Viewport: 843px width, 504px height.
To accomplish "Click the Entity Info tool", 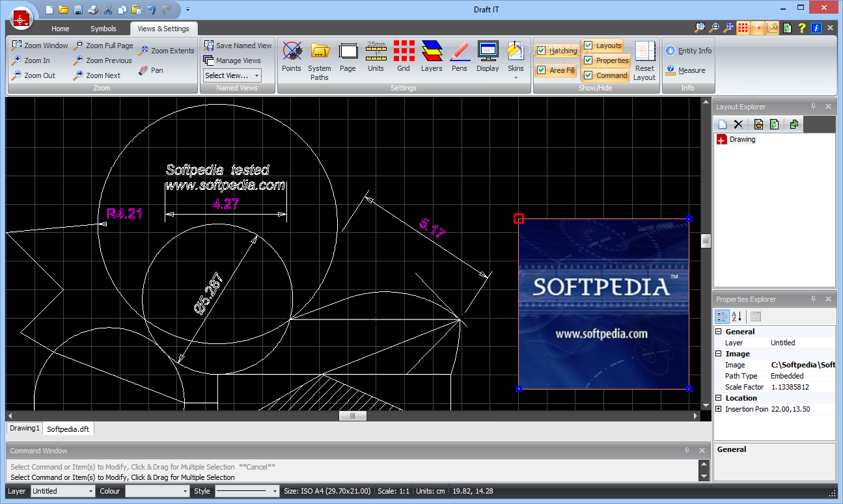I will [x=689, y=51].
